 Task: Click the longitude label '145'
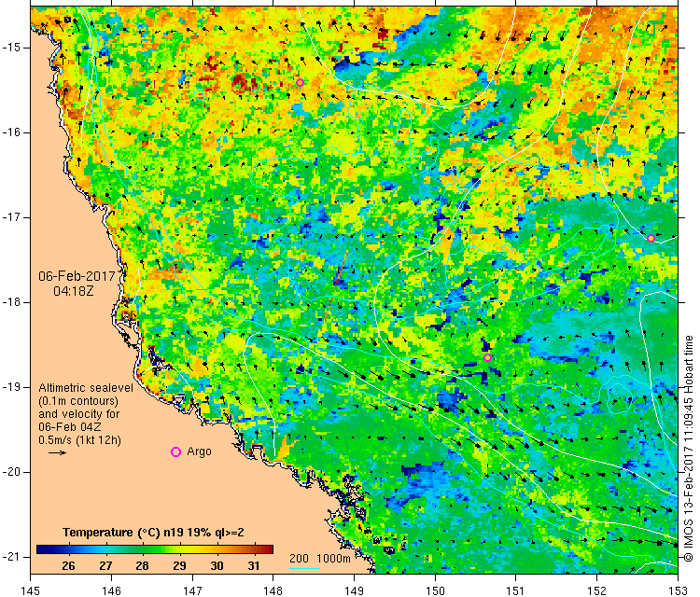31,590
